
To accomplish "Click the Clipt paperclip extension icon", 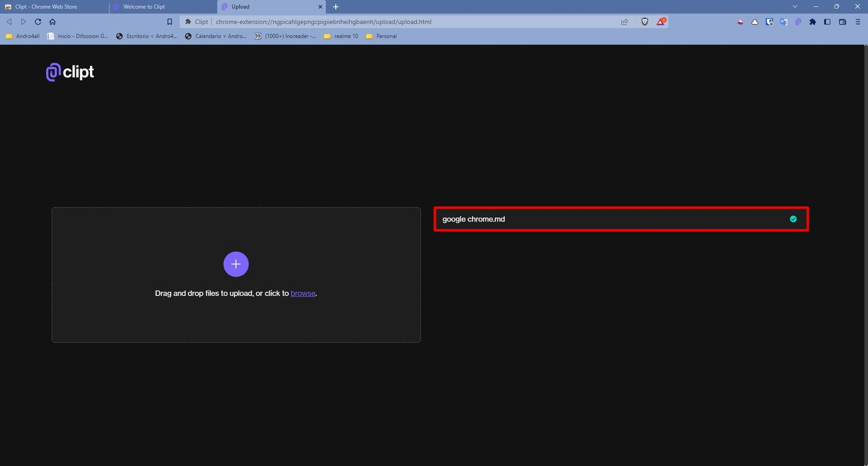I will click(x=798, y=22).
